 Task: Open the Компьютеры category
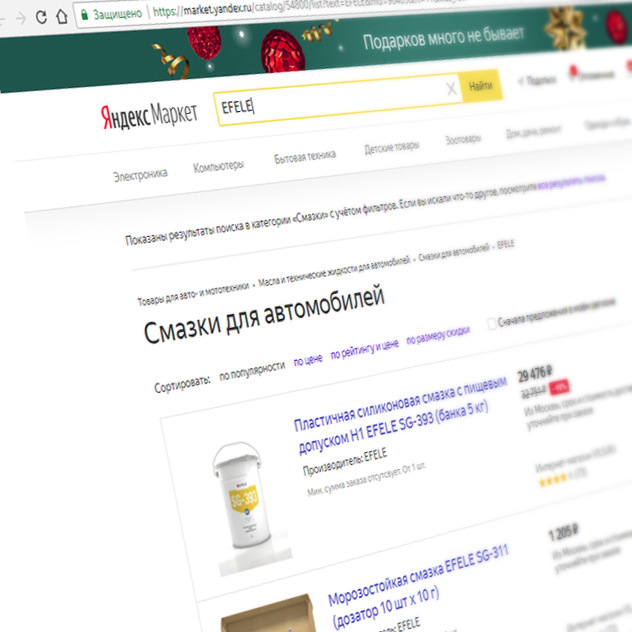pyautogui.click(x=218, y=166)
